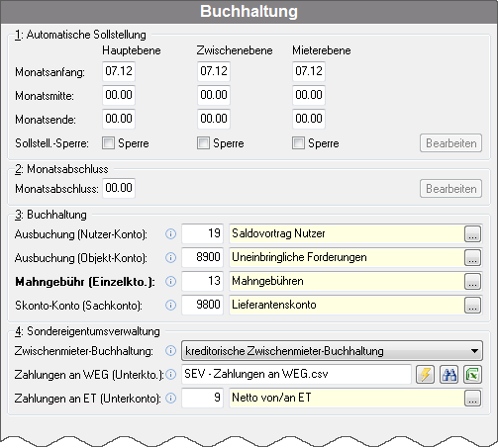Click info icon next to Skonto-Konto (Sachkonto)

click(x=170, y=306)
